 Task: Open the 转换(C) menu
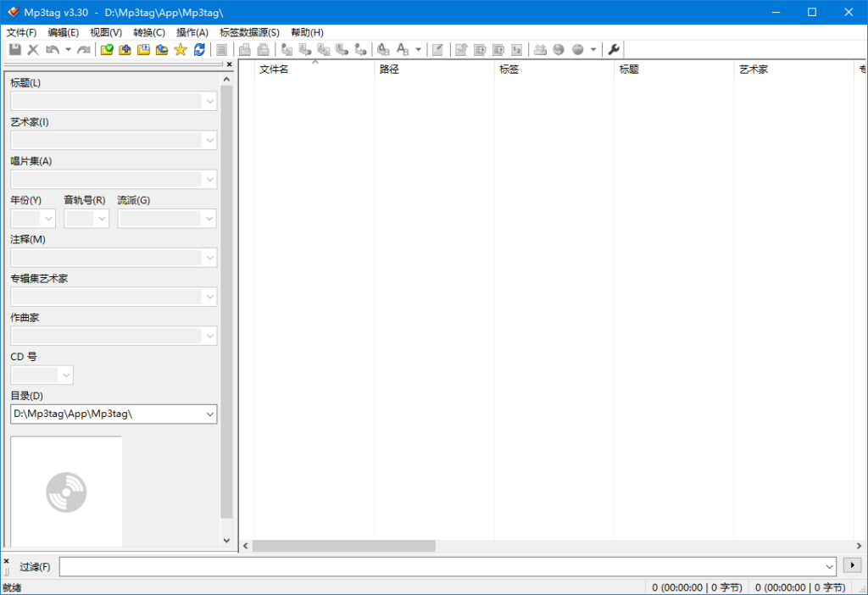click(x=149, y=33)
